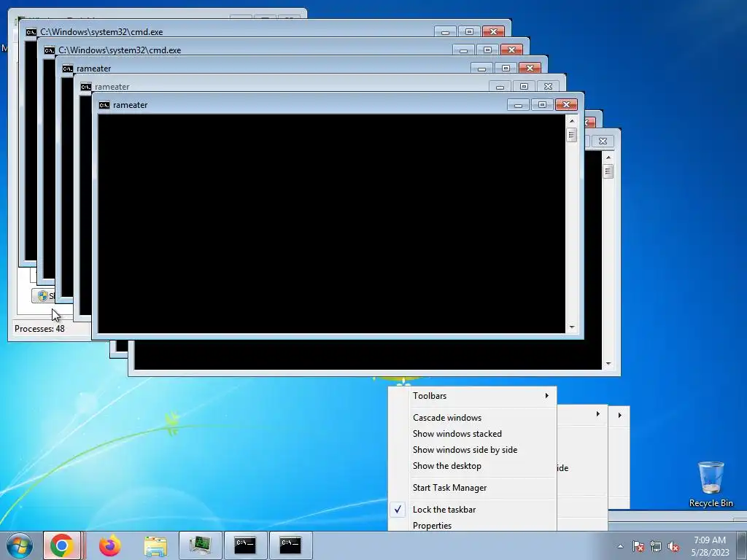Click system icon of topmost cmd.exe window

(31, 32)
